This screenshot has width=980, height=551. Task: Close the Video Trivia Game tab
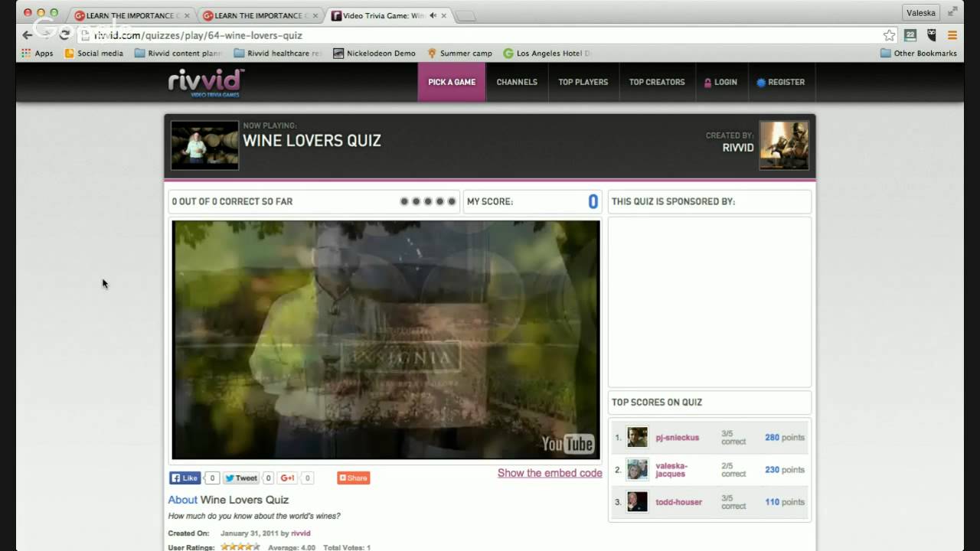(x=444, y=15)
